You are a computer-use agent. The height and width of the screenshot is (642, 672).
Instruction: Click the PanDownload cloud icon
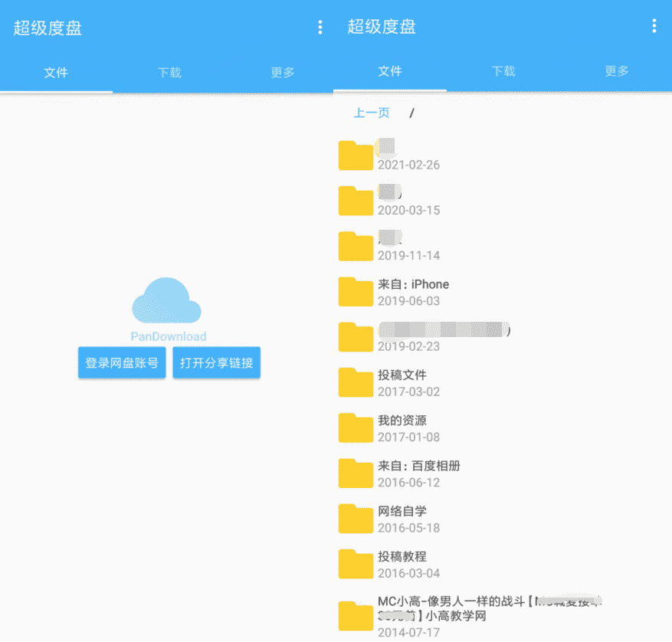pos(167,299)
